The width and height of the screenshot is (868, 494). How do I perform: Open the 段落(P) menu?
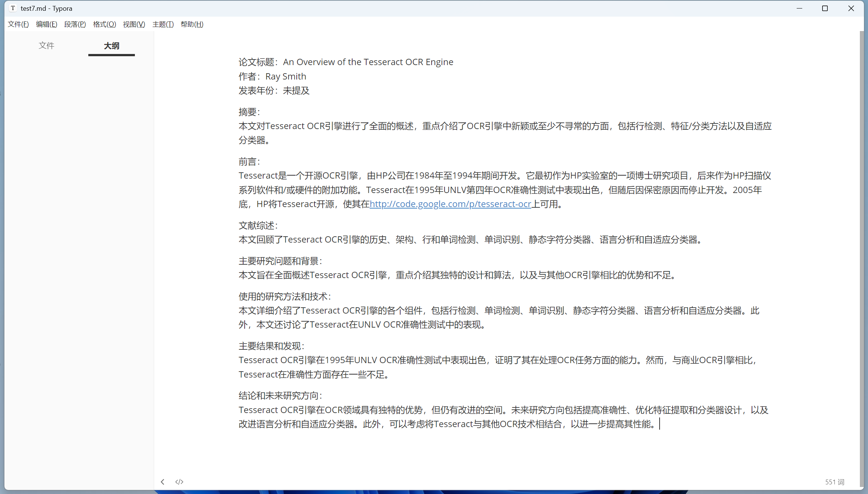[x=75, y=24]
